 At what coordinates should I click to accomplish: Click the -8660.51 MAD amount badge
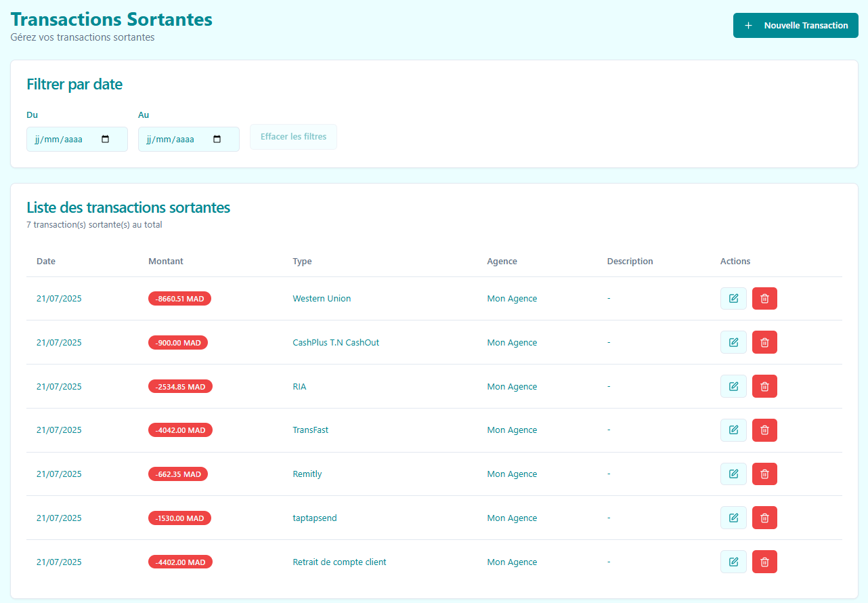(x=179, y=299)
